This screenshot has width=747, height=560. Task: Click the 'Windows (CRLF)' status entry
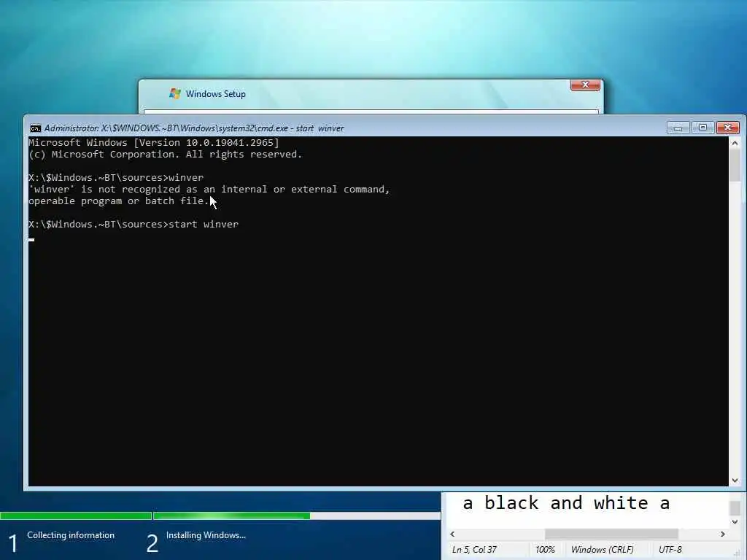coord(602,550)
